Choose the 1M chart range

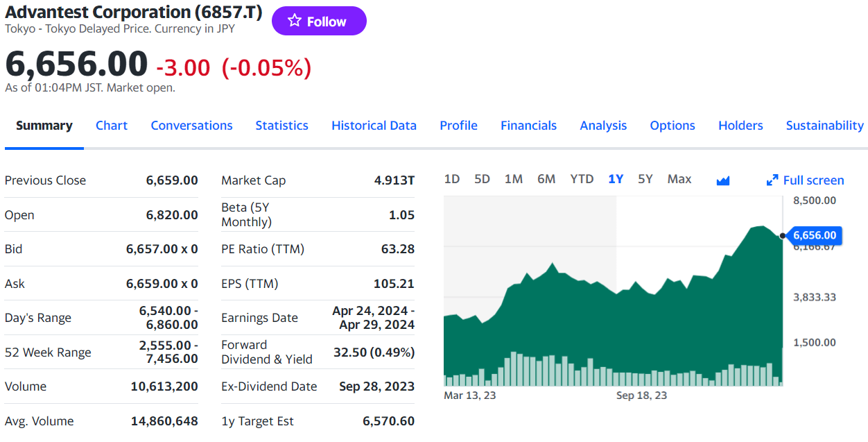pos(514,179)
